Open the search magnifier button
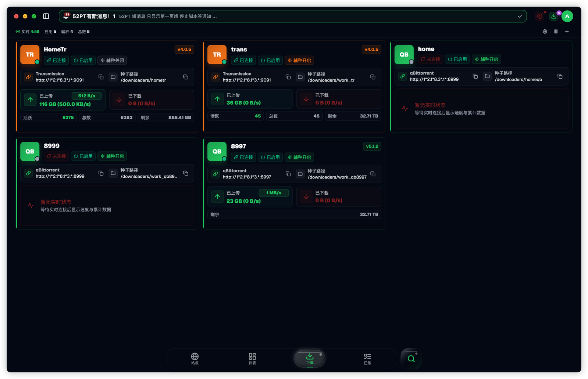The image size is (588, 379). click(x=411, y=358)
